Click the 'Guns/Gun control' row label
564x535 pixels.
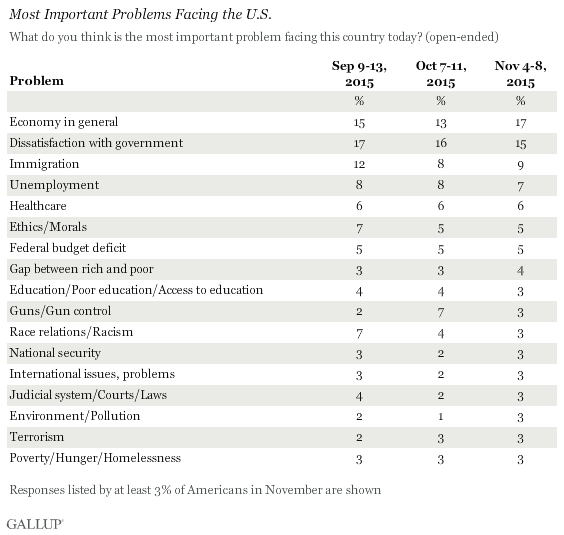click(x=60, y=311)
